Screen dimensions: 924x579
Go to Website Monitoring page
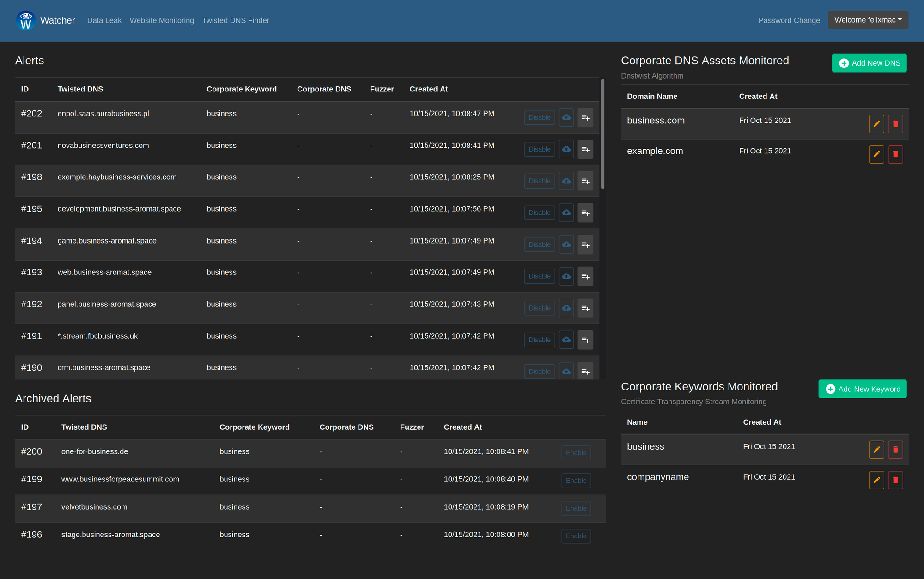coord(162,20)
